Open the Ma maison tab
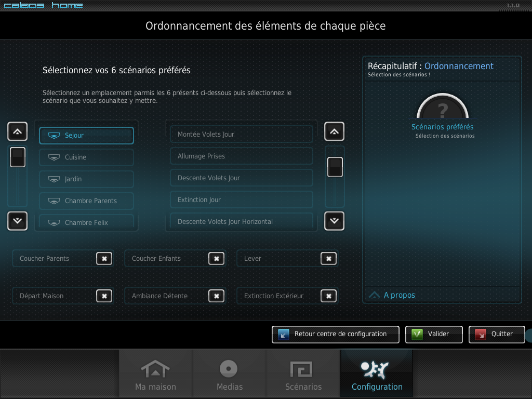The image size is (532, 399). tap(155, 373)
